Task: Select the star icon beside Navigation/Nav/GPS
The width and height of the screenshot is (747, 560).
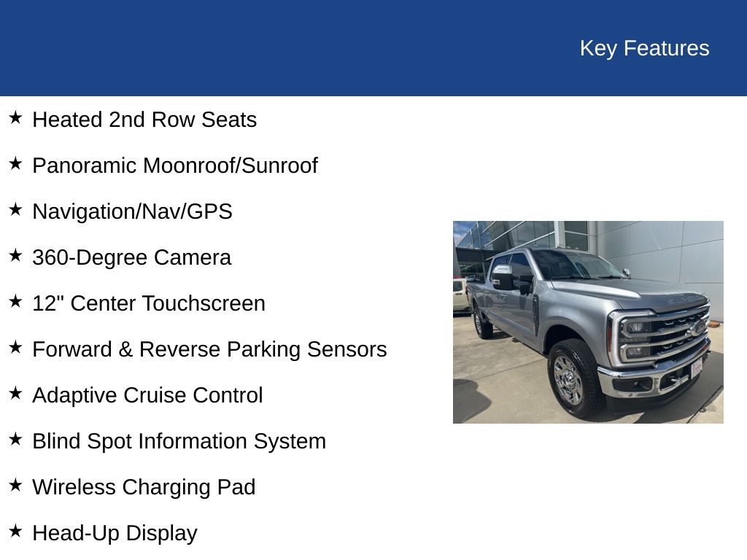Action: tap(15, 209)
